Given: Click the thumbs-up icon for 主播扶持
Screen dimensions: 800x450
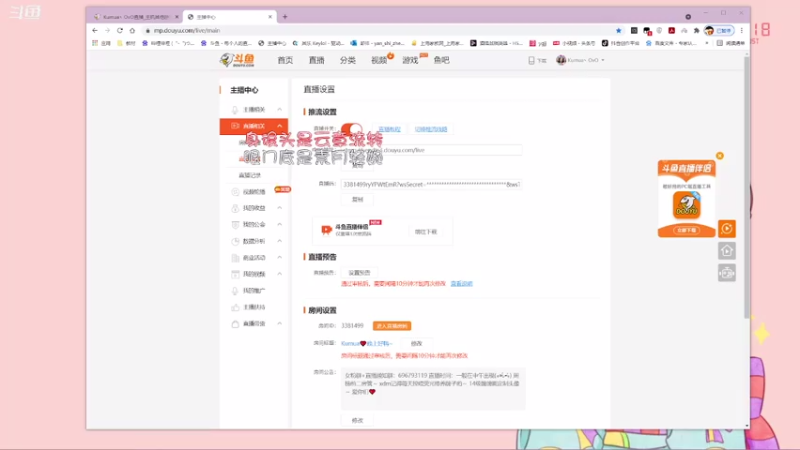Looking at the screenshot, I should coord(235,307).
